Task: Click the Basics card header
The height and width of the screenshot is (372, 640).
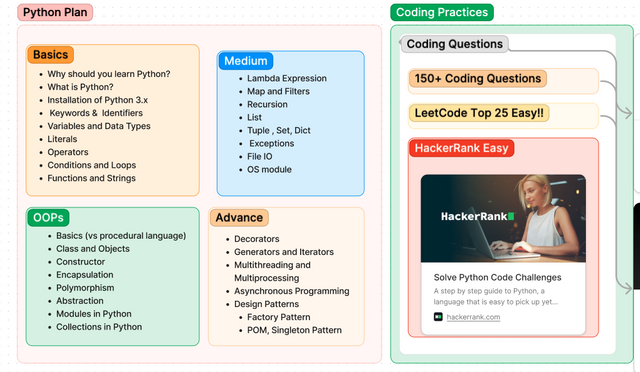Action: (x=51, y=55)
